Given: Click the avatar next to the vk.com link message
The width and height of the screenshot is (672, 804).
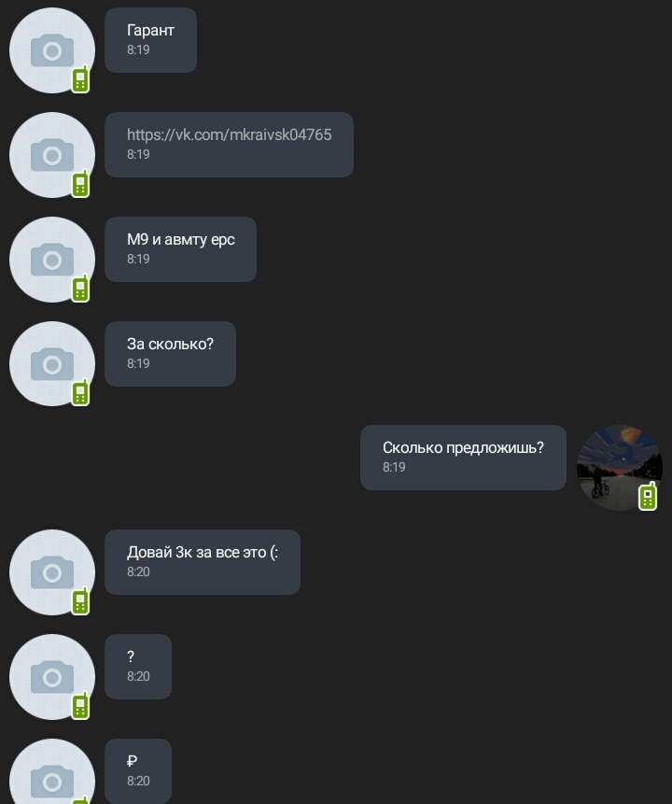Looking at the screenshot, I should click(x=52, y=155).
